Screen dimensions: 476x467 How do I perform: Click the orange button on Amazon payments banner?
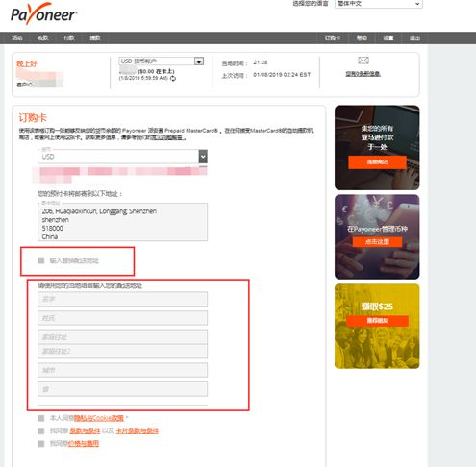[377, 162]
